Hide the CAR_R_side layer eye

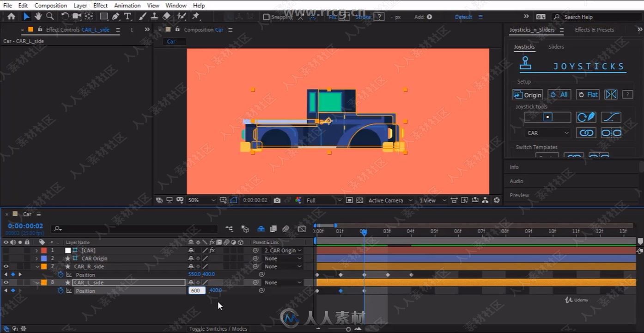(6, 266)
